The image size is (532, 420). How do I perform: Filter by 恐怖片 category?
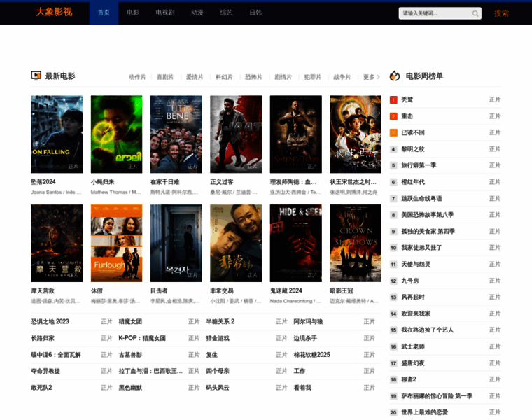254,77
